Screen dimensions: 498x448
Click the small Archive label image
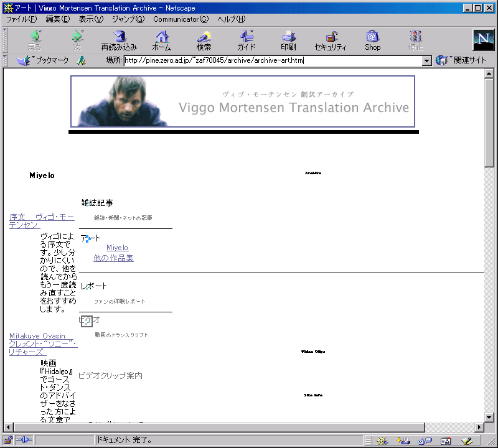(x=313, y=173)
